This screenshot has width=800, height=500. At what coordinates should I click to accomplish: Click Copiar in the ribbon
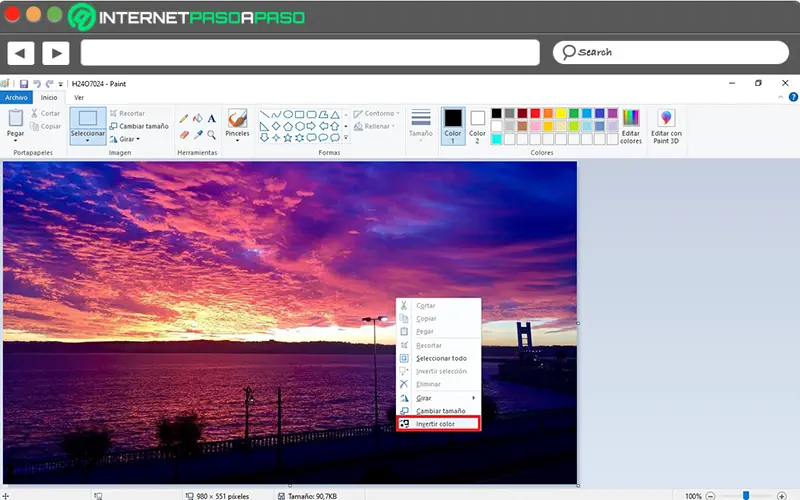coord(45,126)
